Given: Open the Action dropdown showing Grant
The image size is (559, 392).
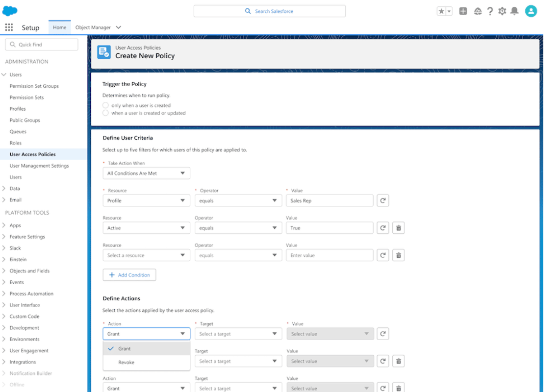Looking at the screenshot, I should [x=147, y=334].
